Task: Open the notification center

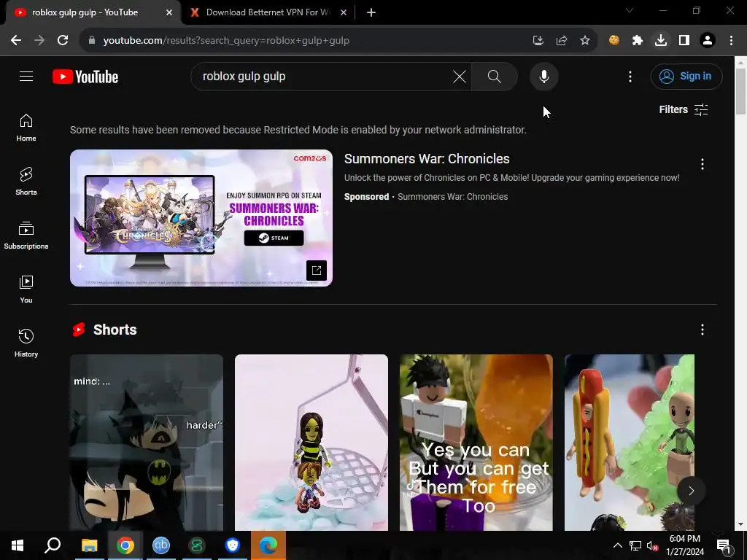Action: (x=724, y=546)
